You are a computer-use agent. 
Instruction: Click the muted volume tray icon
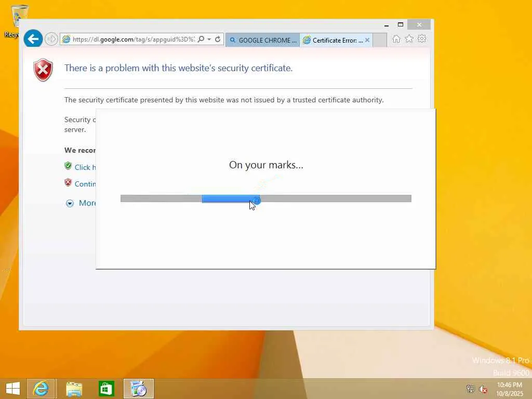[x=483, y=389]
